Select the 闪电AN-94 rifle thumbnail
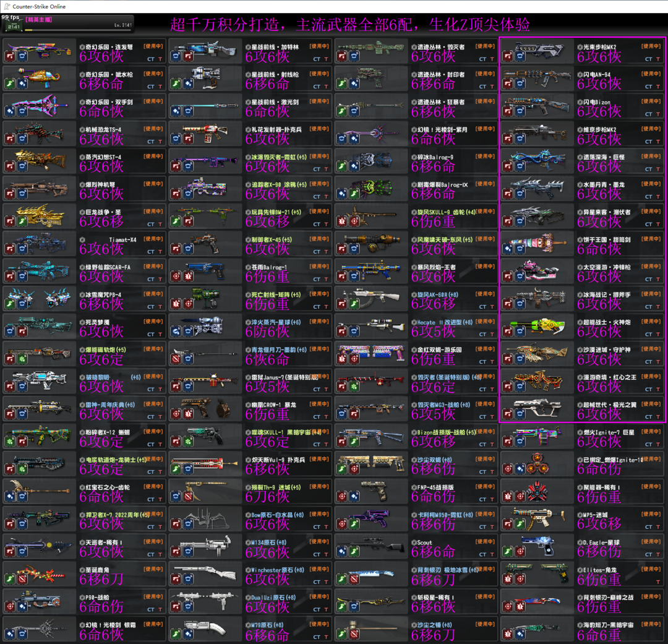668x644 pixels. (537, 79)
